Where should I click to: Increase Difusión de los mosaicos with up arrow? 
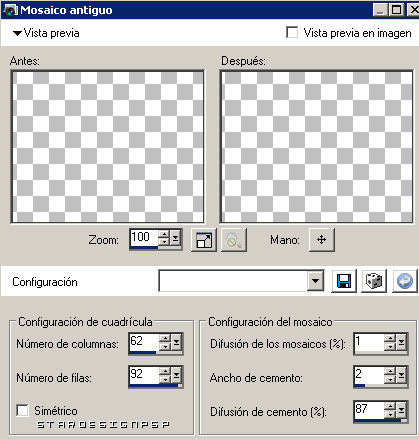(389, 338)
